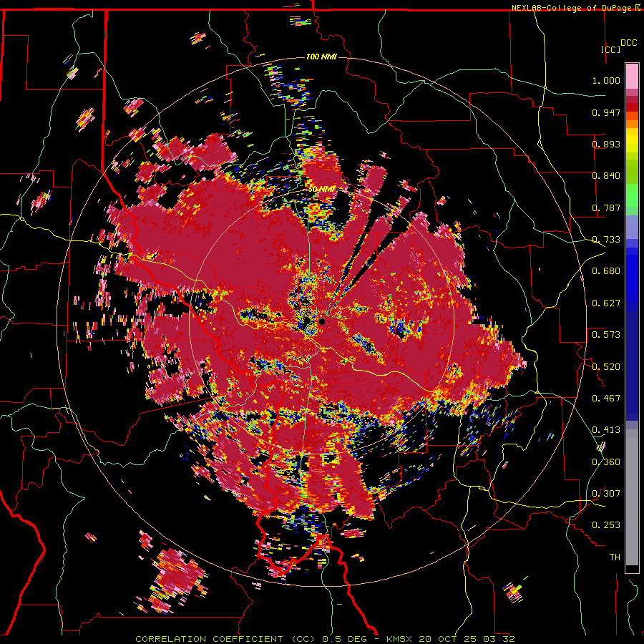Click the 0.253 legend value
This screenshot has width=644, height=644.
[x=606, y=525]
